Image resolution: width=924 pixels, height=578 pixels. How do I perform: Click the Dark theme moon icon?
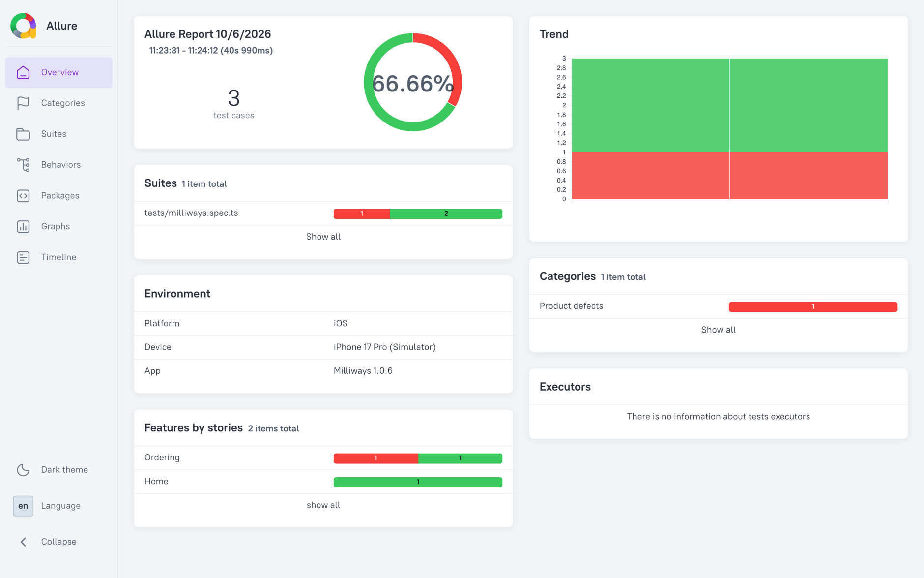[x=23, y=470]
